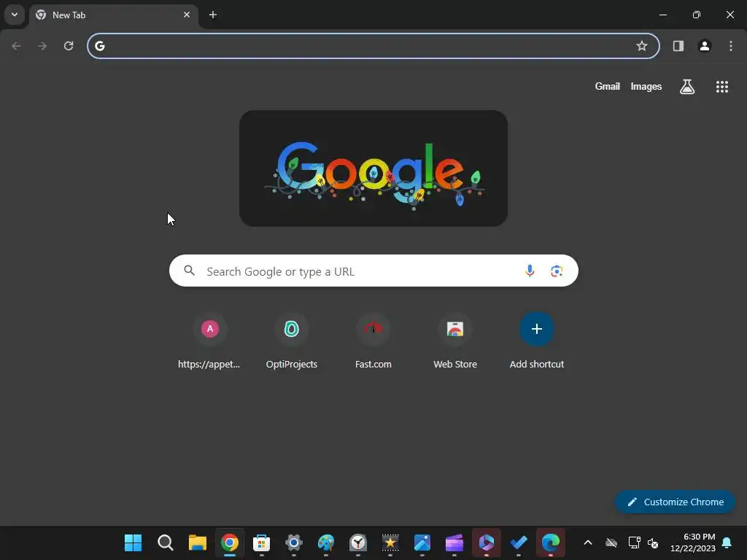This screenshot has height=560, width=747.
Task: Open the Edge browser from taskbar
Action: point(550,542)
